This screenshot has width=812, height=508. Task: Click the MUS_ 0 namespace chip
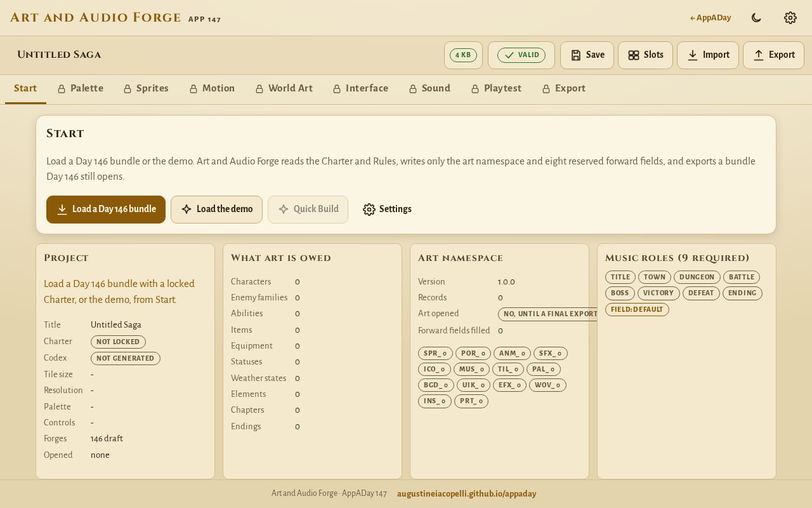coord(471,369)
